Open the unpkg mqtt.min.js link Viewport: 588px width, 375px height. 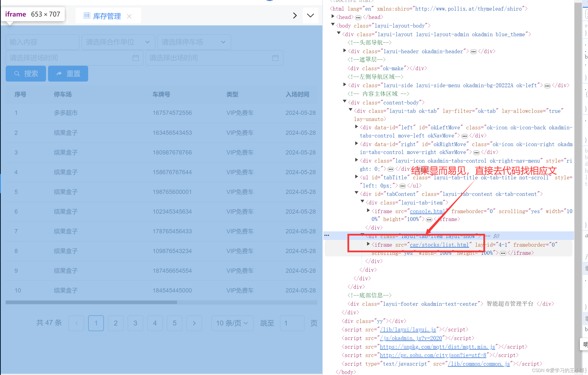point(438,347)
